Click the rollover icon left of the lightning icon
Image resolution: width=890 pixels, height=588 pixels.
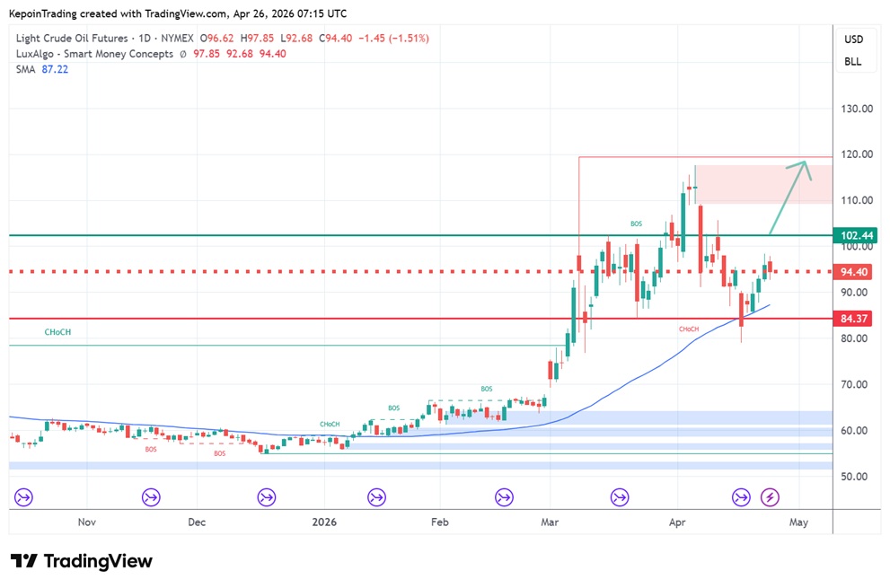(x=741, y=496)
